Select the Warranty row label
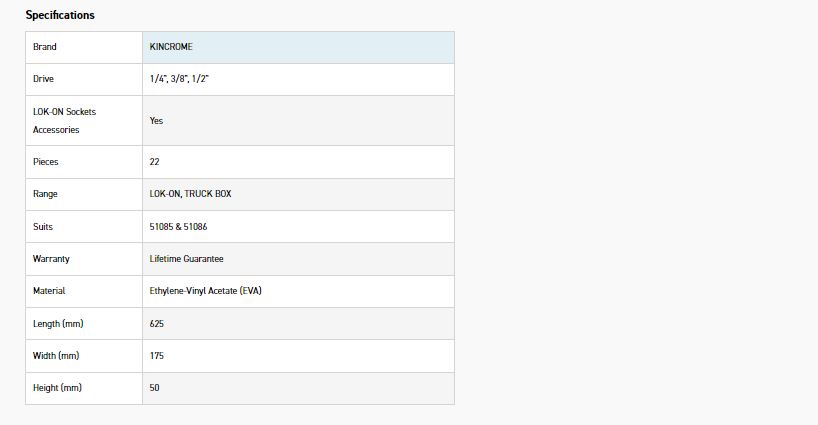This screenshot has height=425, width=818. click(51, 259)
